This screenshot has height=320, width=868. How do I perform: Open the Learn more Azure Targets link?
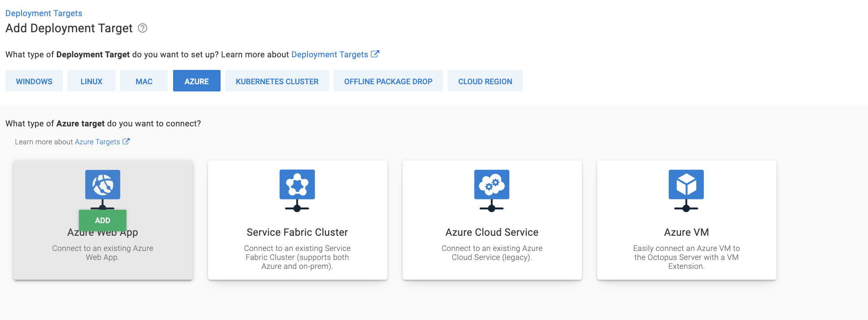click(x=97, y=142)
